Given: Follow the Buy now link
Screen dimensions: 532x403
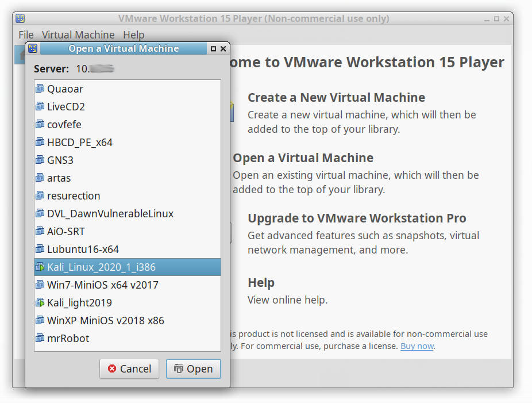Looking at the screenshot, I should 417,346.
